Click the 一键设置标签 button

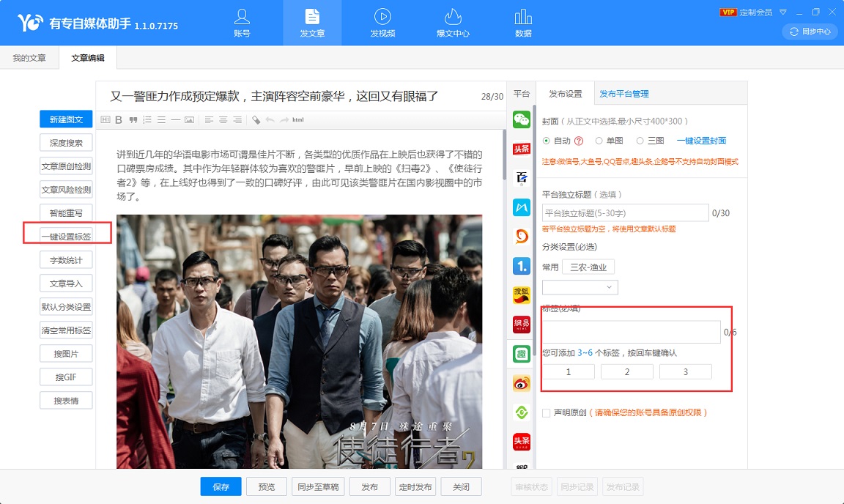(x=66, y=237)
